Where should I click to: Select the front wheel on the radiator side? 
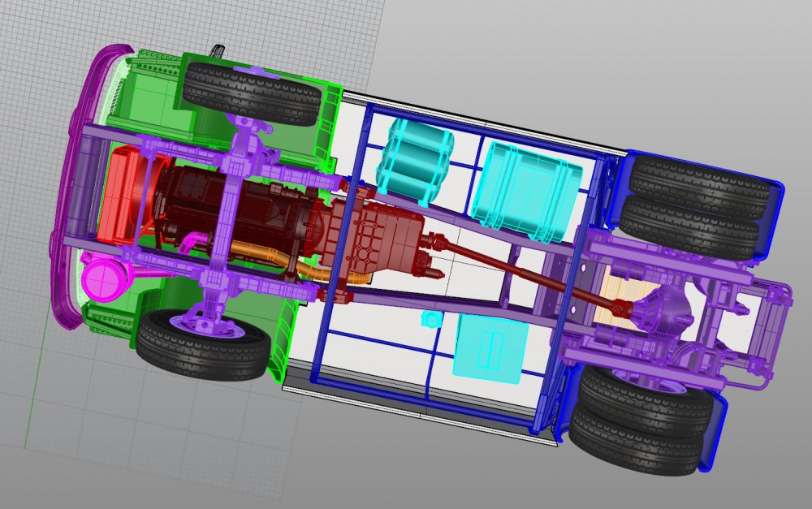(x=254, y=93)
